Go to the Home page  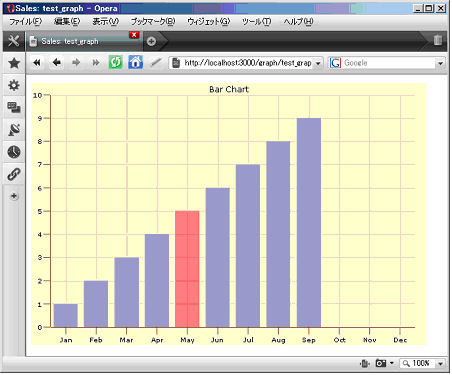(135, 62)
